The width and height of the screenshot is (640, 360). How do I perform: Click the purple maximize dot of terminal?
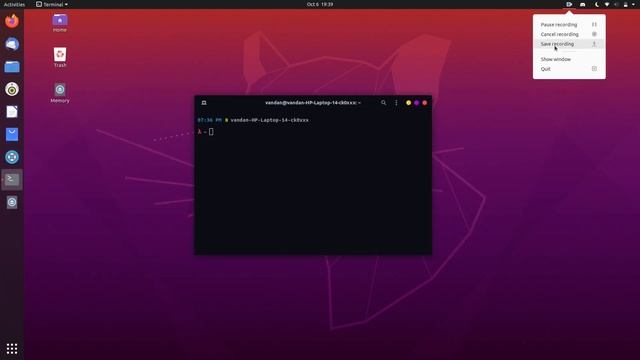coord(416,103)
